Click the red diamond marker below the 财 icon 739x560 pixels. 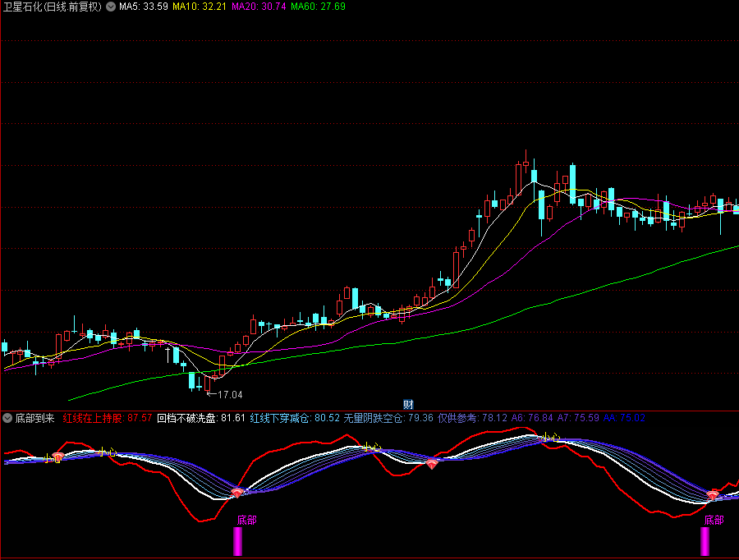click(x=432, y=464)
